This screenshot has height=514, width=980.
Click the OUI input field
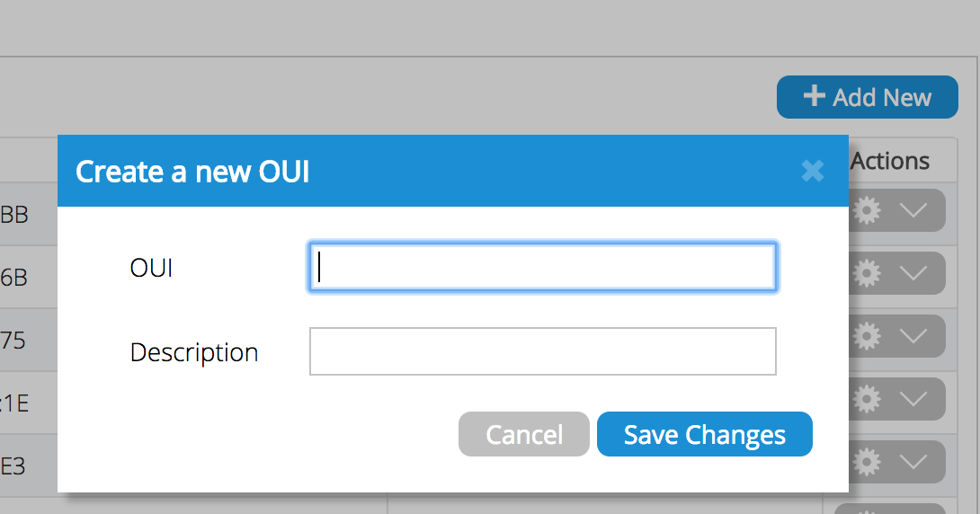(542, 267)
